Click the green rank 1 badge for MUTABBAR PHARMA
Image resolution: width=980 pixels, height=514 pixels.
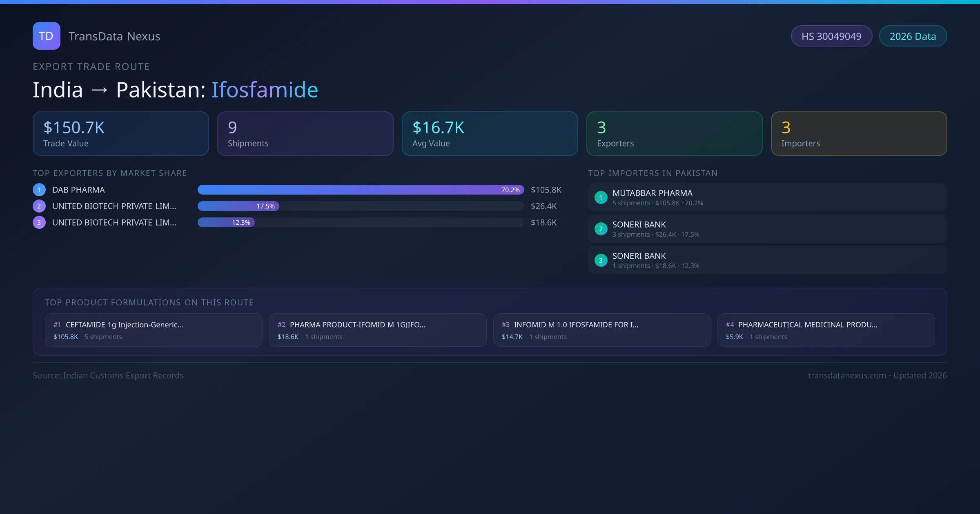[601, 197]
